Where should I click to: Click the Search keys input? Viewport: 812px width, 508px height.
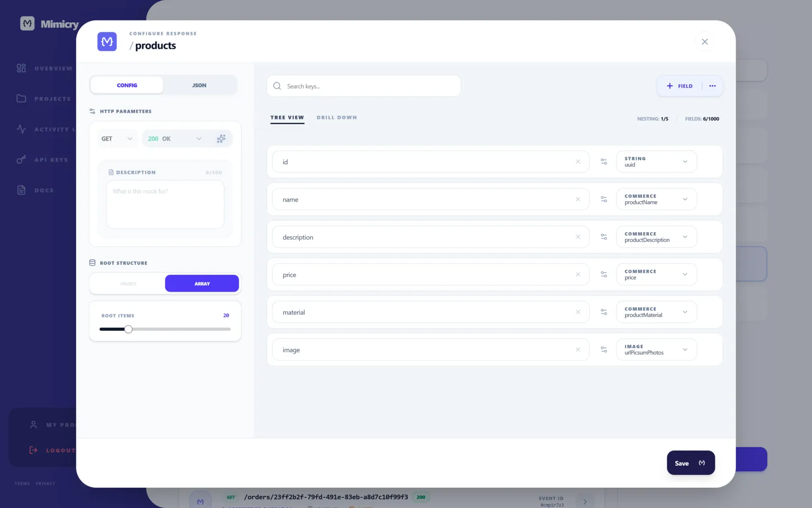(x=364, y=86)
